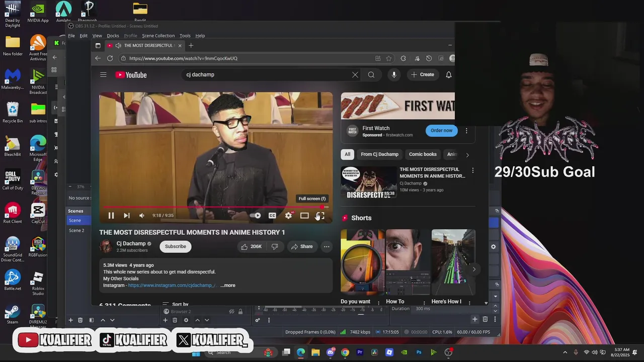The image size is (644, 362).
Task: Remove selected OBS scene trash icon
Action: [x=80, y=320]
